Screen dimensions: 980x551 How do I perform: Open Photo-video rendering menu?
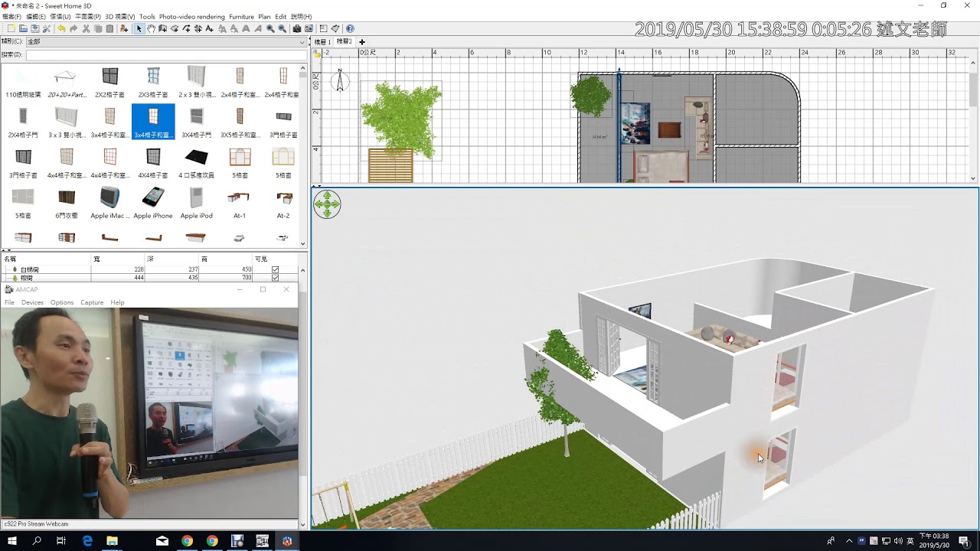(192, 16)
